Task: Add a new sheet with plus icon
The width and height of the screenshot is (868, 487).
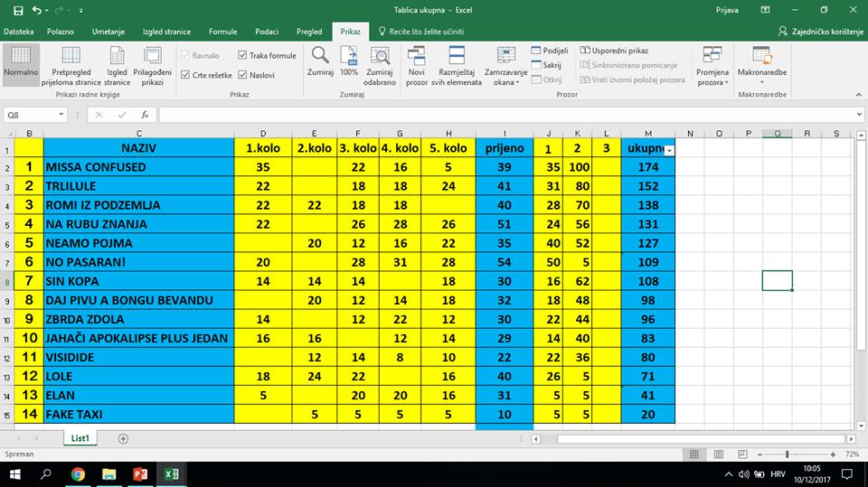Action: click(x=123, y=438)
